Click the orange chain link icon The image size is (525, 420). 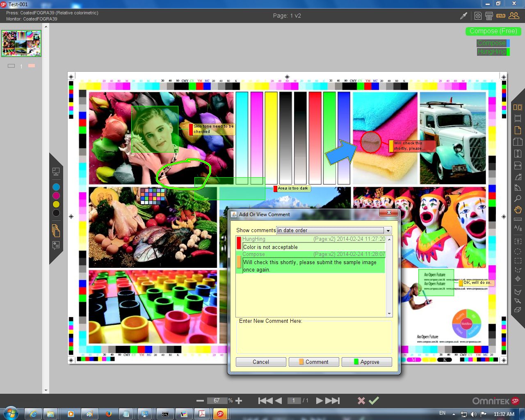501,16
